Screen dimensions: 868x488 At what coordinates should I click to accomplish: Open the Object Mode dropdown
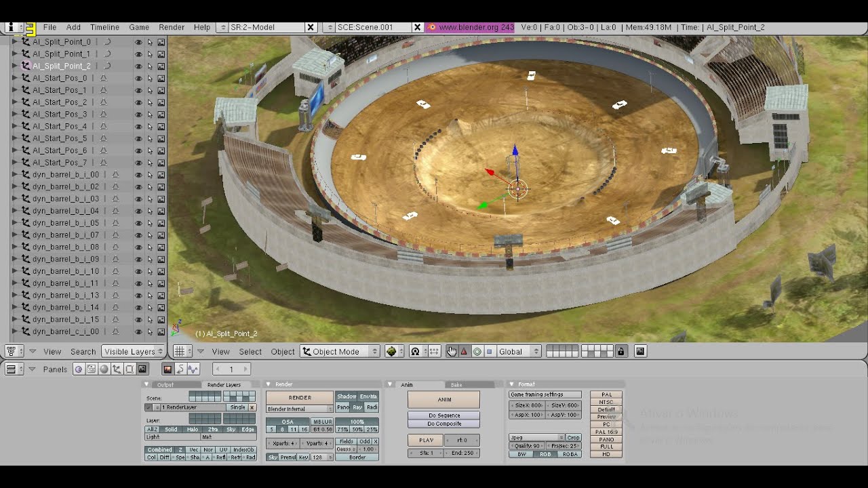tap(340, 351)
